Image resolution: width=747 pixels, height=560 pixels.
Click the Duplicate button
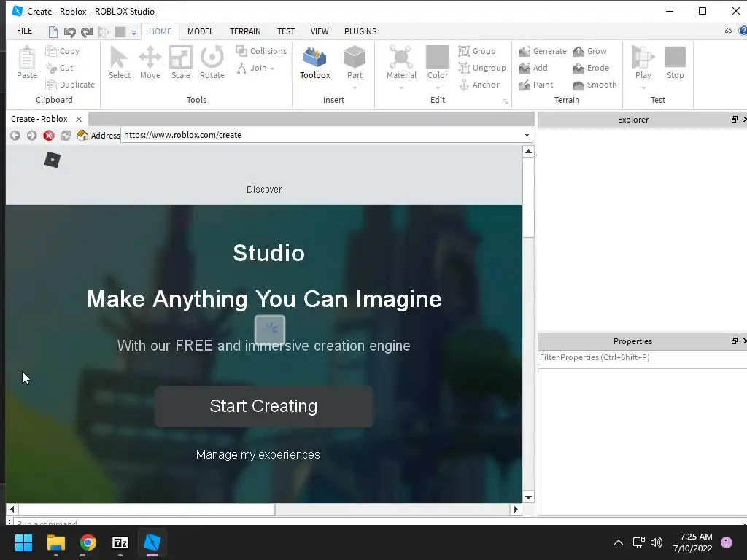(x=70, y=85)
